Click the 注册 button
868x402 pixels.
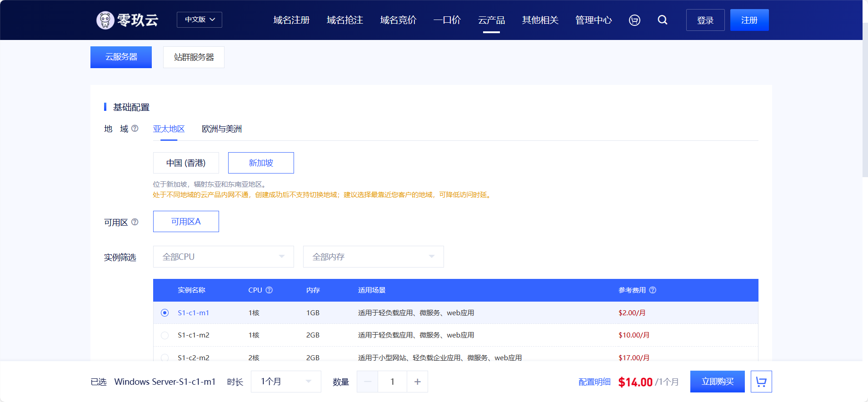(x=749, y=20)
